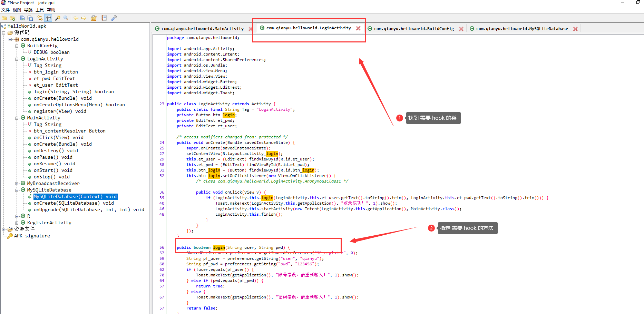Expand the MyBroadcastReceiver tree node
The height and width of the screenshot is (314, 644).
click(17, 183)
